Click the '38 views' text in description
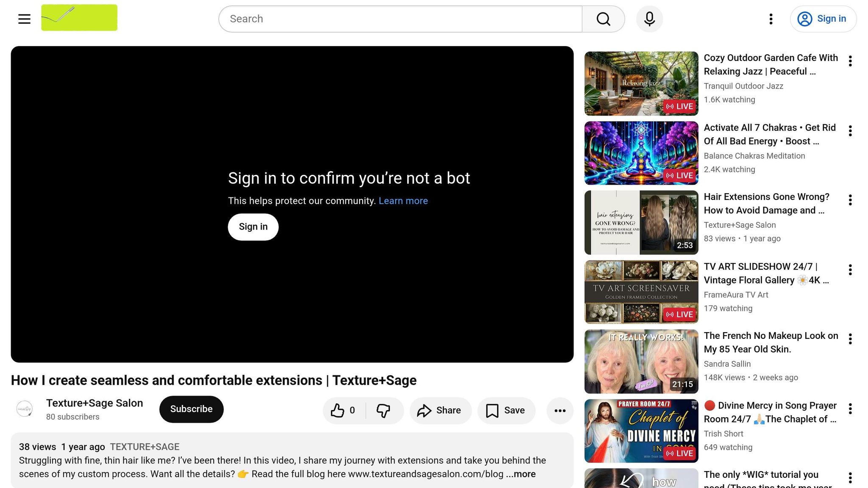868x488 pixels. click(37, 447)
